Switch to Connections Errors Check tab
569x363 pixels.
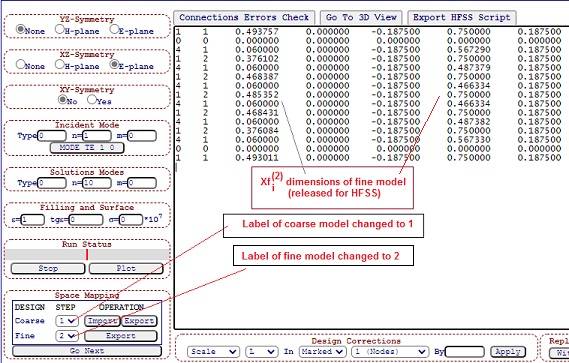(x=244, y=17)
